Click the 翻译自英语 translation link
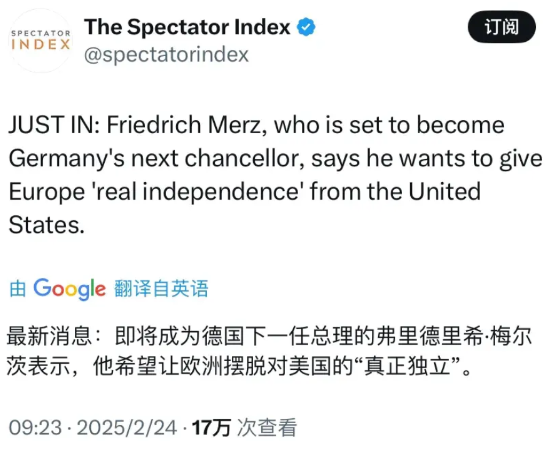 point(161,288)
